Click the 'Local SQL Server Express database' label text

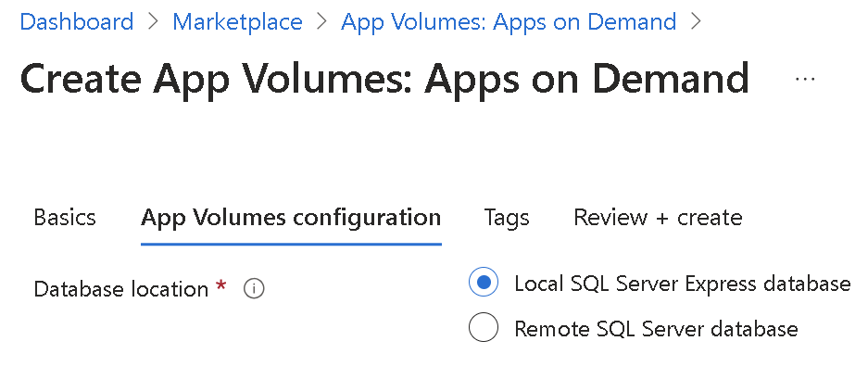click(682, 283)
